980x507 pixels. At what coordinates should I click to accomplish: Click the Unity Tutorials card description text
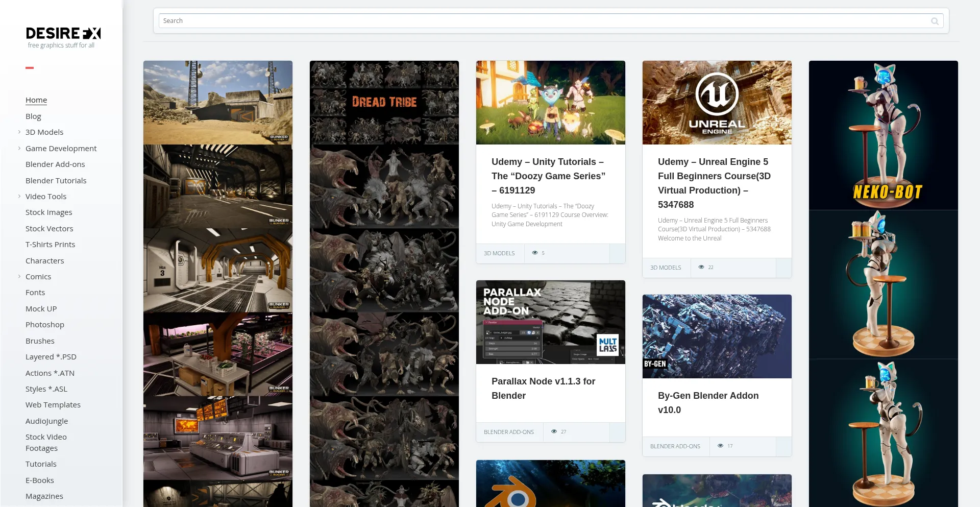[550, 215]
